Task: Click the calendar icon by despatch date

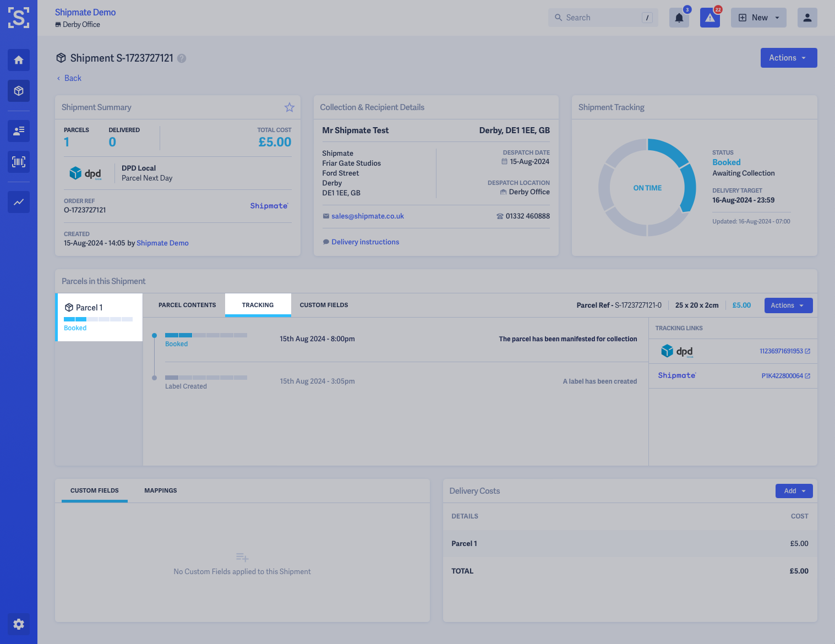Action: point(504,162)
